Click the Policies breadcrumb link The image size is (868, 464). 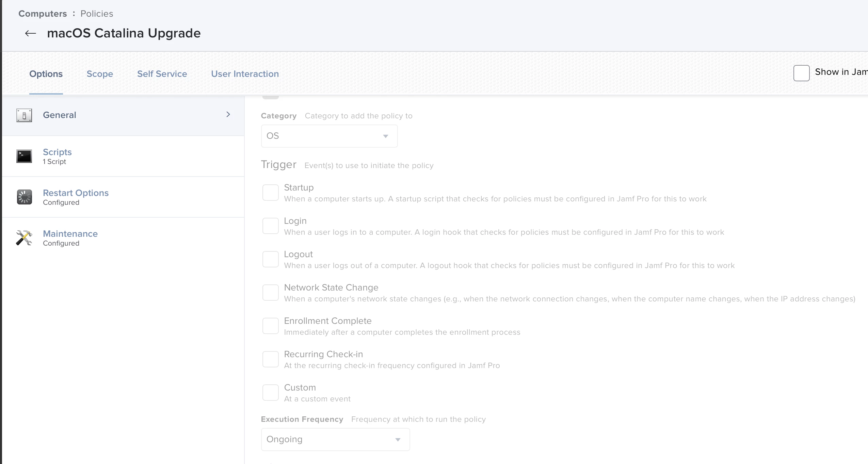(97, 14)
